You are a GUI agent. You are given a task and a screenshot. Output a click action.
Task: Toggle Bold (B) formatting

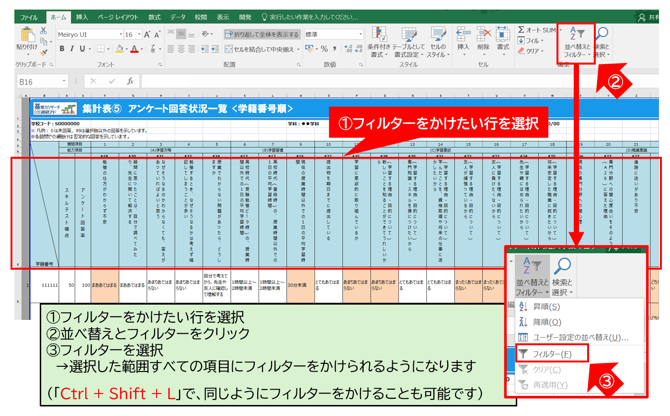click(62, 49)
